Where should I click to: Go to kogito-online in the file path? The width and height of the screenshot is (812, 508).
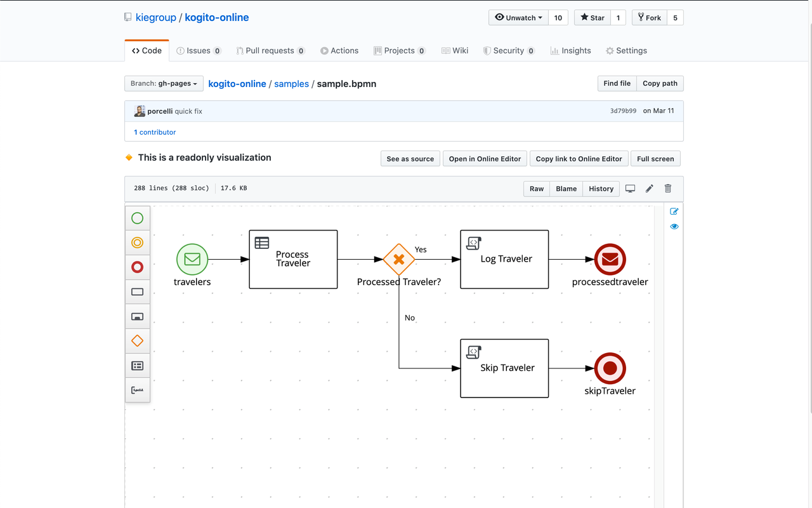coord(237,84)
